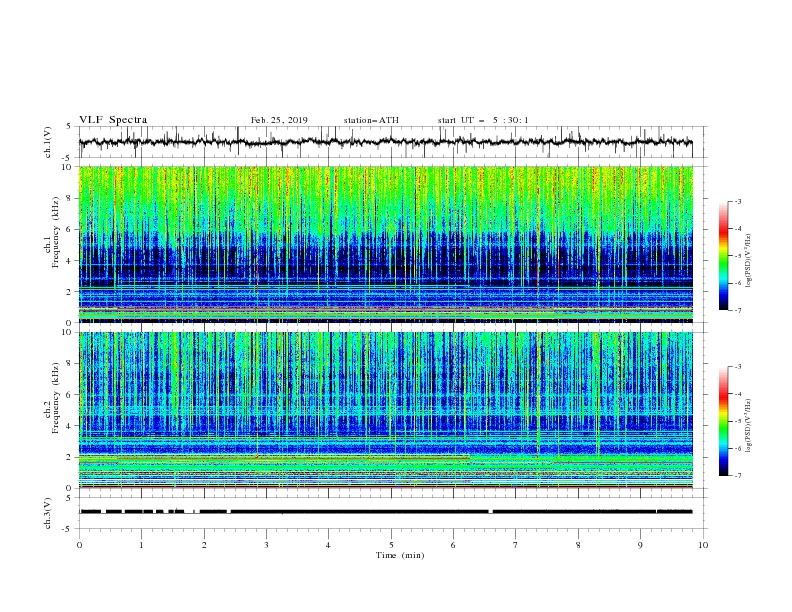Select the date text "Feb. 25, 2019"
This screenshot has height=612, width=792.
[x=279, y=120]
